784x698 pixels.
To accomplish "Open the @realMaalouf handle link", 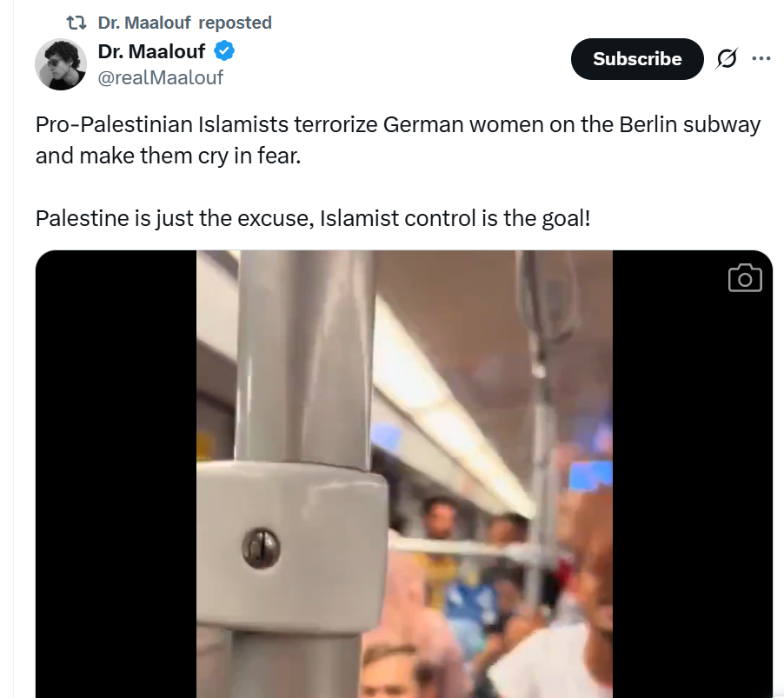I will click(x=161, y=77).
